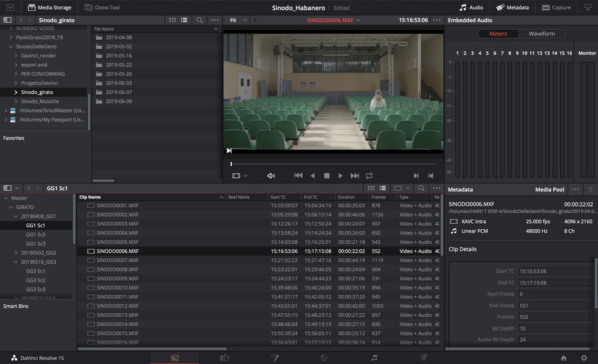Click the viewer mute speaker icon
This screenshot has height=364, width=598.
tap(270, 175)
